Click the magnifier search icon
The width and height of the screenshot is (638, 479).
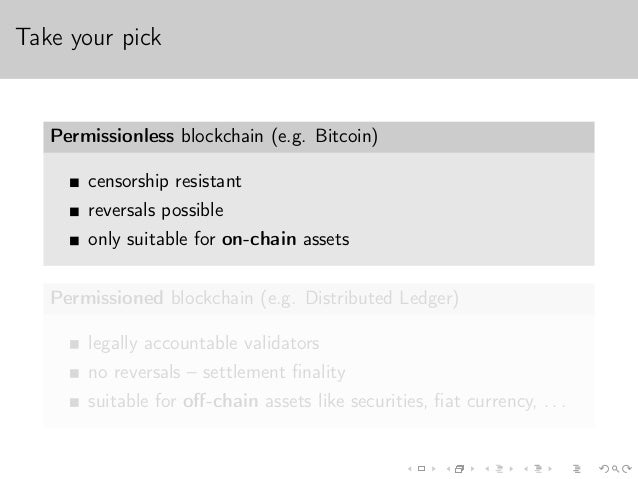(x=616, y=469)
